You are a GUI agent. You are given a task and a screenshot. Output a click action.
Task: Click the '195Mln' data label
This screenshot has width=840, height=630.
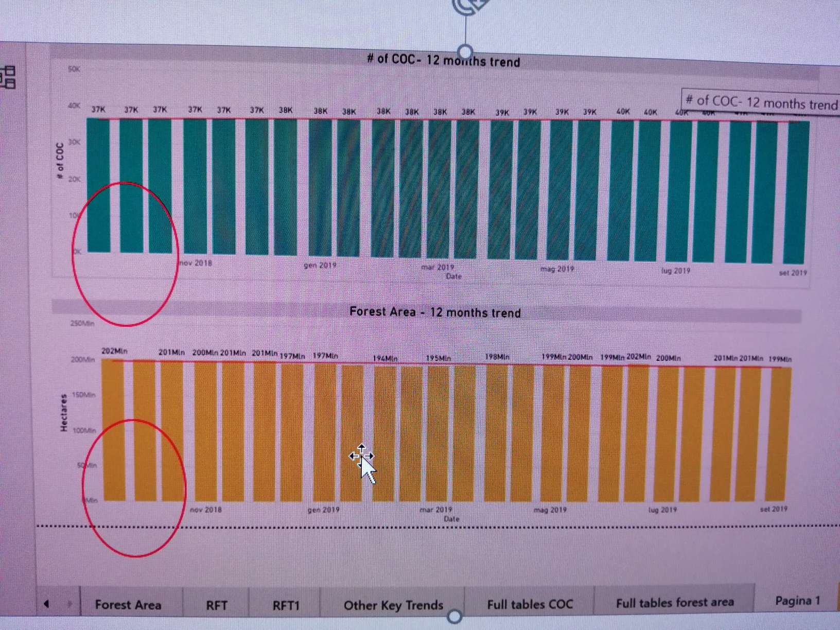coord(438,358)
